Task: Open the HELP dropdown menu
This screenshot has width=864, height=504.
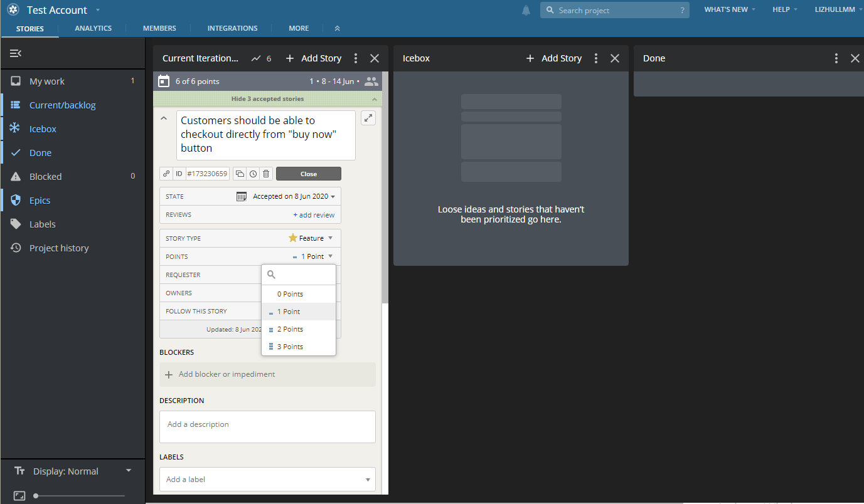Action: (x=784, y=10)
